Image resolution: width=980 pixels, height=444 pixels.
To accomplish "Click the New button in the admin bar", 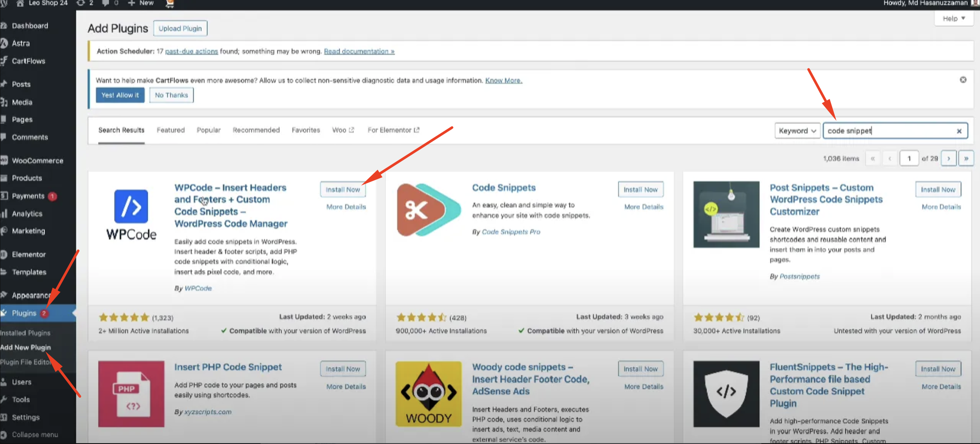I will click(141, 3).
